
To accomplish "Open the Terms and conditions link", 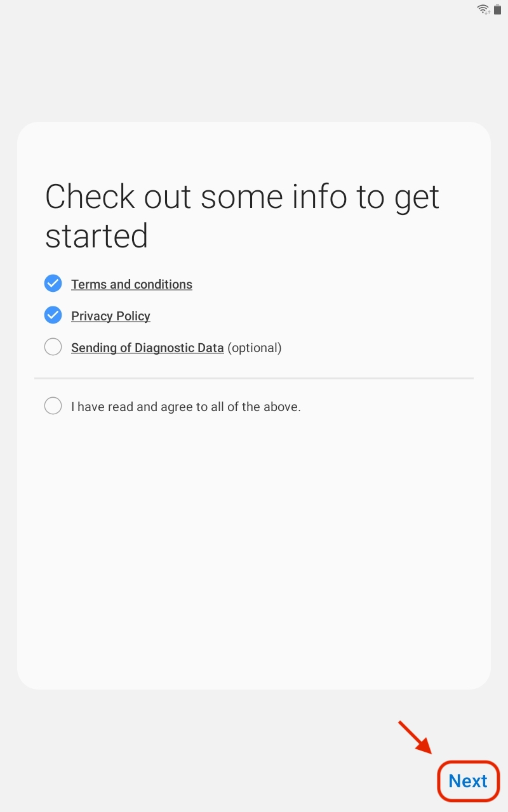I will (131, 284).
